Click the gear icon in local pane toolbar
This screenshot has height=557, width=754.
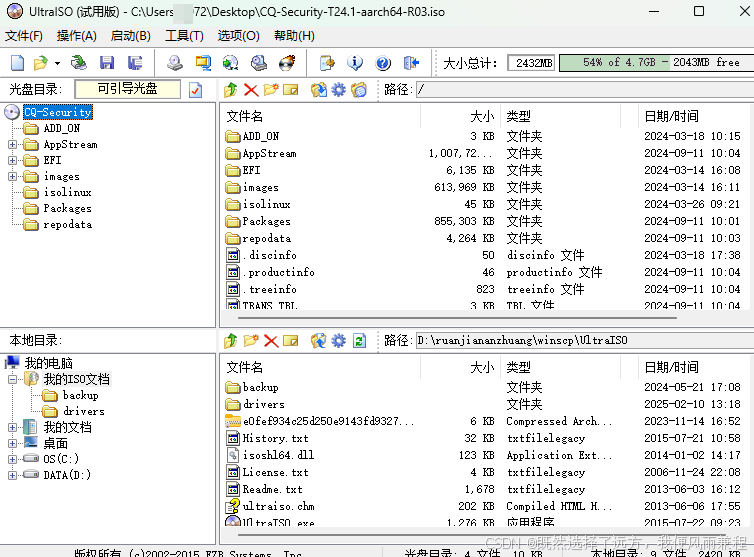[x=339, y=341]
